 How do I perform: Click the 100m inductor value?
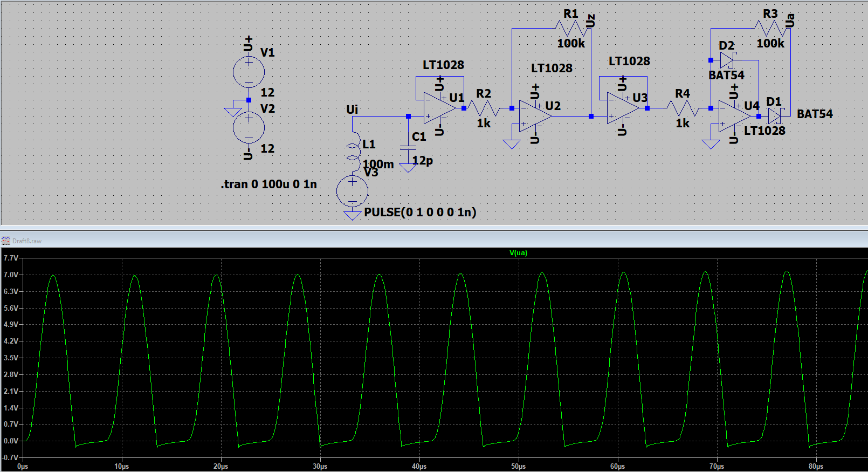click(x=378, y=164)
